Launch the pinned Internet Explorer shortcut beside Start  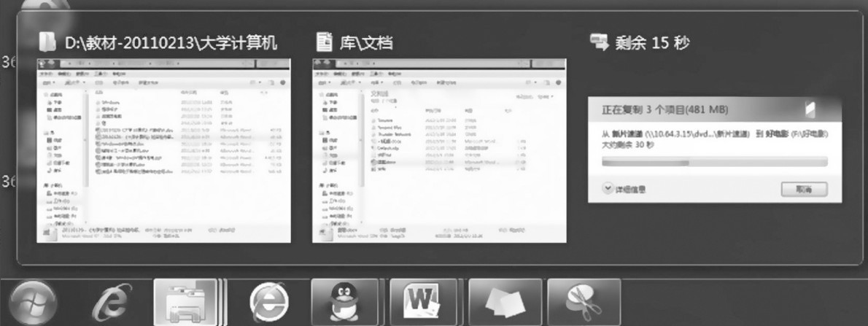pyautogui.click(x=112, y=303)
